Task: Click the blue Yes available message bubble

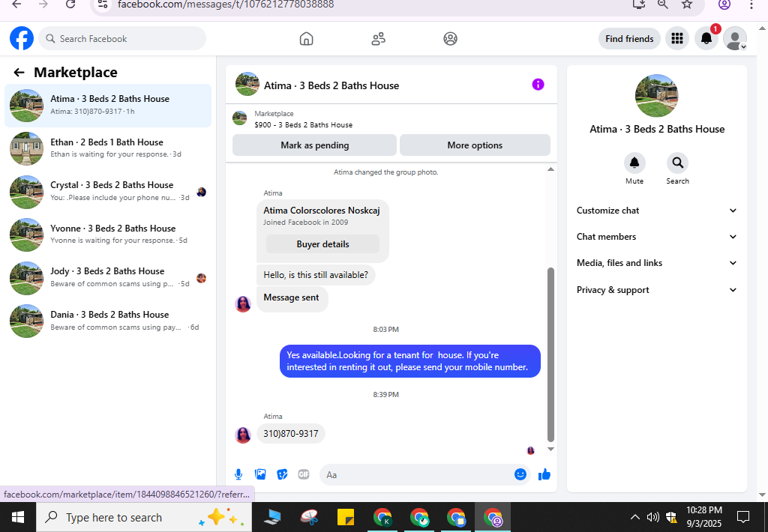Action: pyautogui.click(x=410, y=361)
